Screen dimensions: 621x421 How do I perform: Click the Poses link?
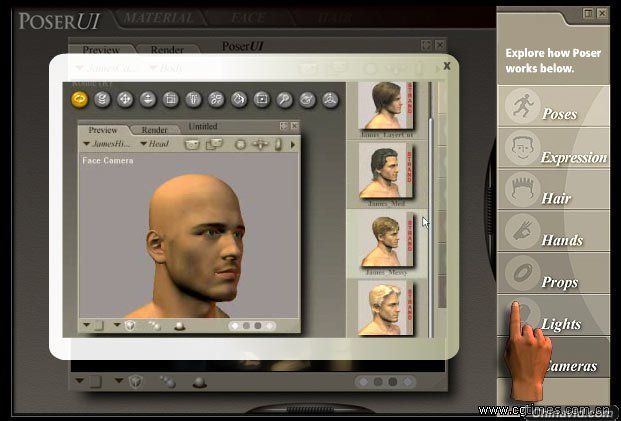point(559,114)
